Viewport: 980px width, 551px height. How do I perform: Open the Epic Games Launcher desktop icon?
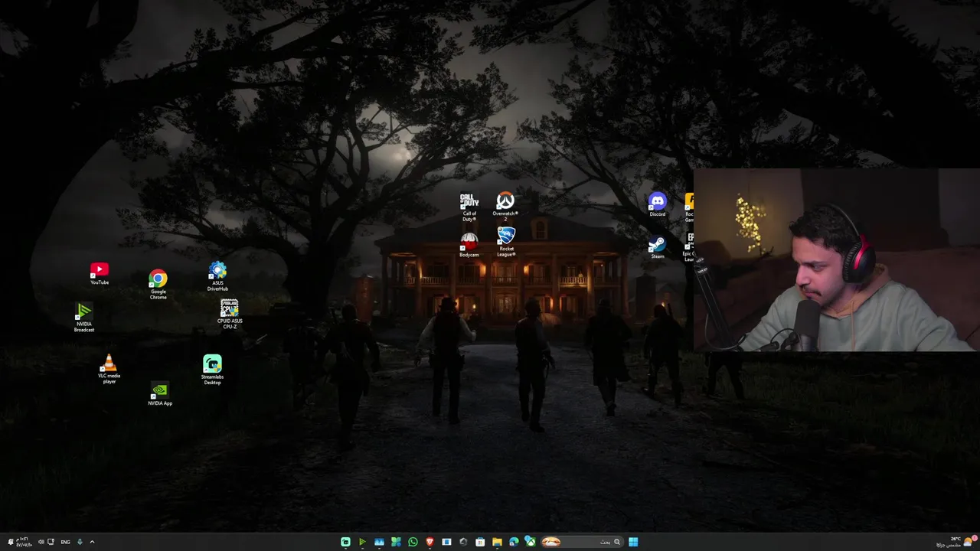pos(688,248)
